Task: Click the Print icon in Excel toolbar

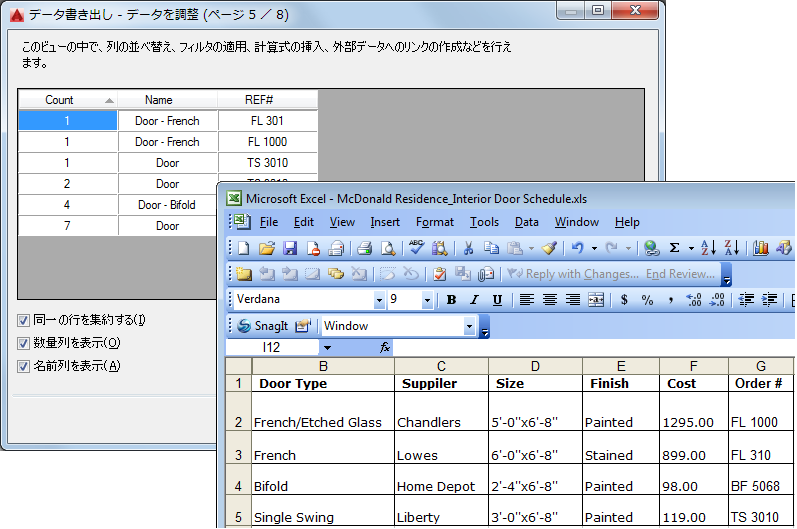Action: coord(364,248)
